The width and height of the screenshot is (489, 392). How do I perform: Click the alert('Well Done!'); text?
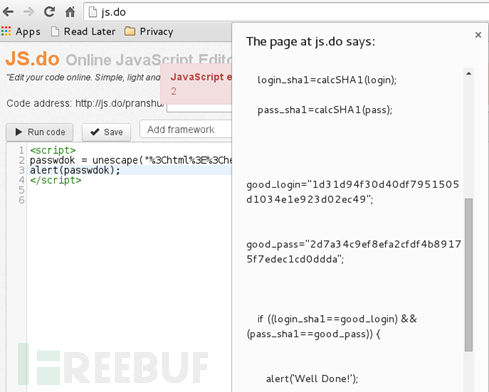(x=312, y=379)
